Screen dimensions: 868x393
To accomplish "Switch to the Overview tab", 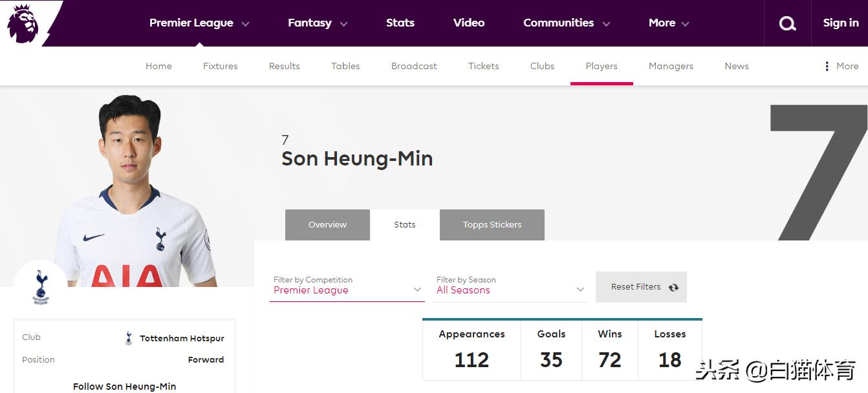I will click(x=327, y=225).
